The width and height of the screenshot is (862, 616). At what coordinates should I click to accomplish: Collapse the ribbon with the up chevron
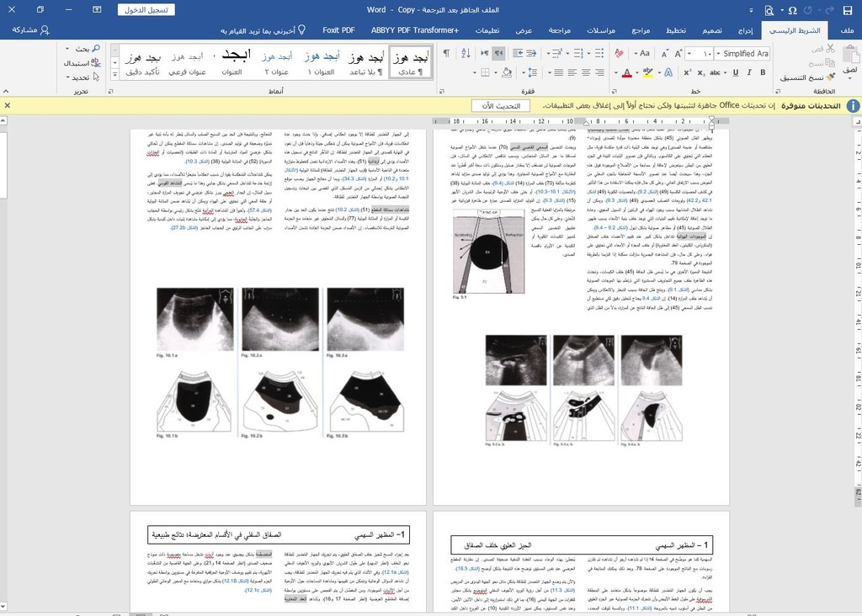[6, 91]
